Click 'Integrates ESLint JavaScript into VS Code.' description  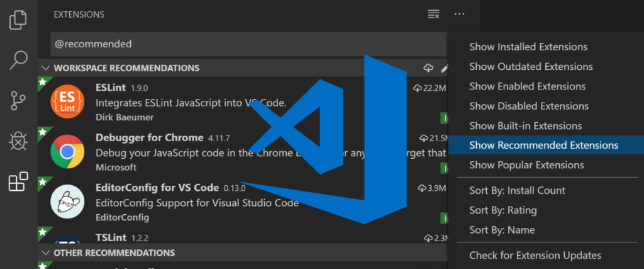(x=191, y=103)
